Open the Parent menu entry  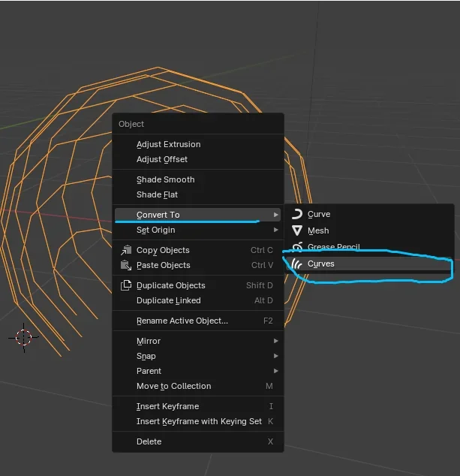(198, 371)
